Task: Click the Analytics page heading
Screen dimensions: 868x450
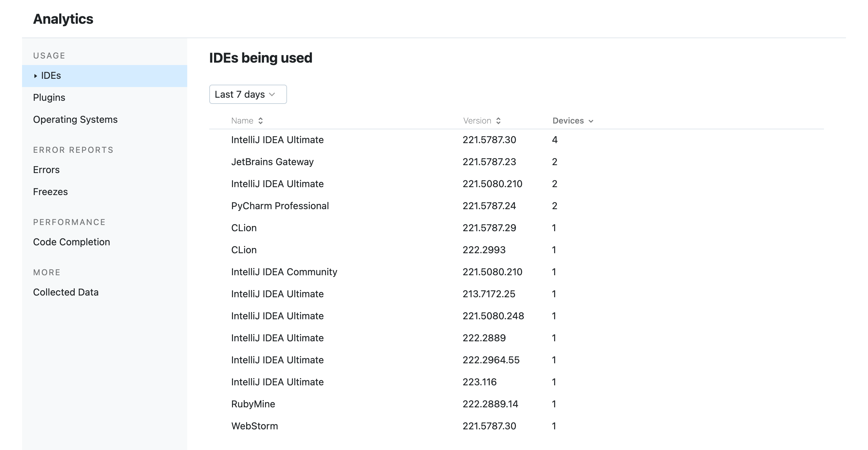Action: pos(63,19)
